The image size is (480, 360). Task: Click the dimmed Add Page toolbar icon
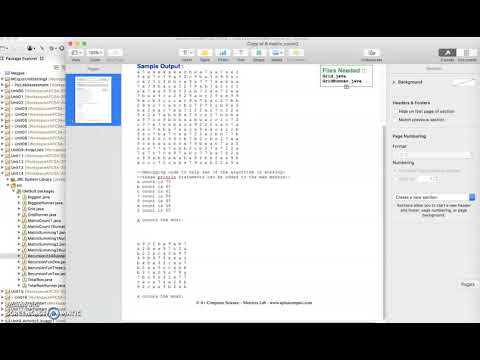pyautogui.click(x=115, y=53)
